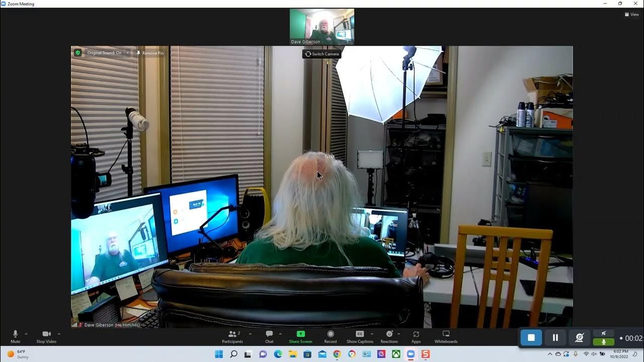Toggle Original Sound: On
This screenshot has width=644, height=362.
pos(104,53)
